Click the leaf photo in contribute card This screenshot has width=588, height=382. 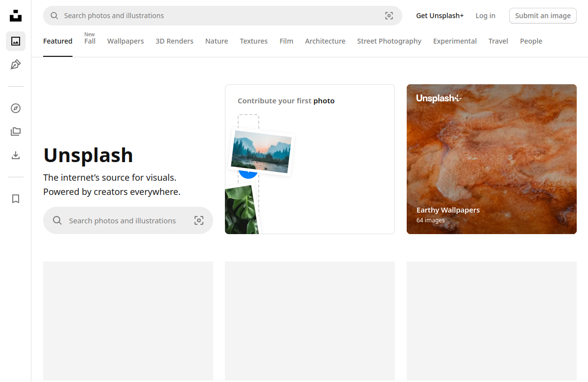click(242, 210)
